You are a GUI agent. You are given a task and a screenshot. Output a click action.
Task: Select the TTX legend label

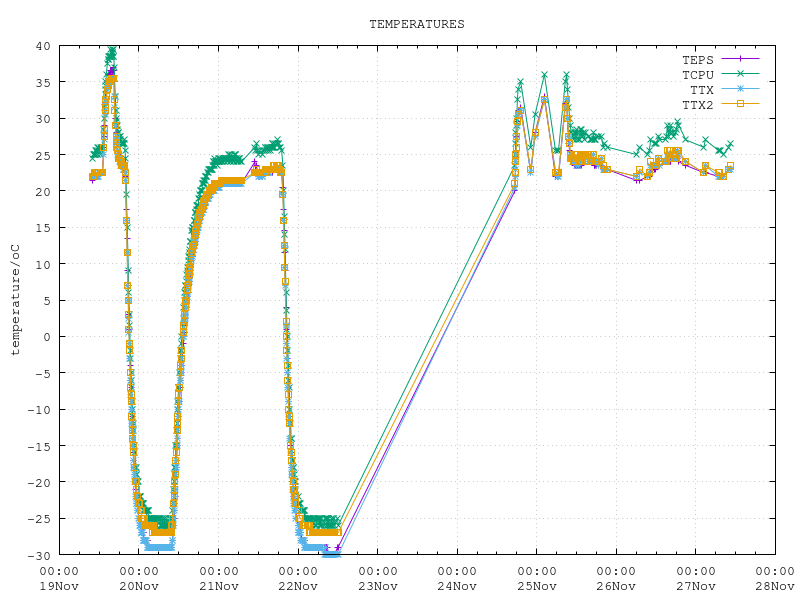point(702,90)
